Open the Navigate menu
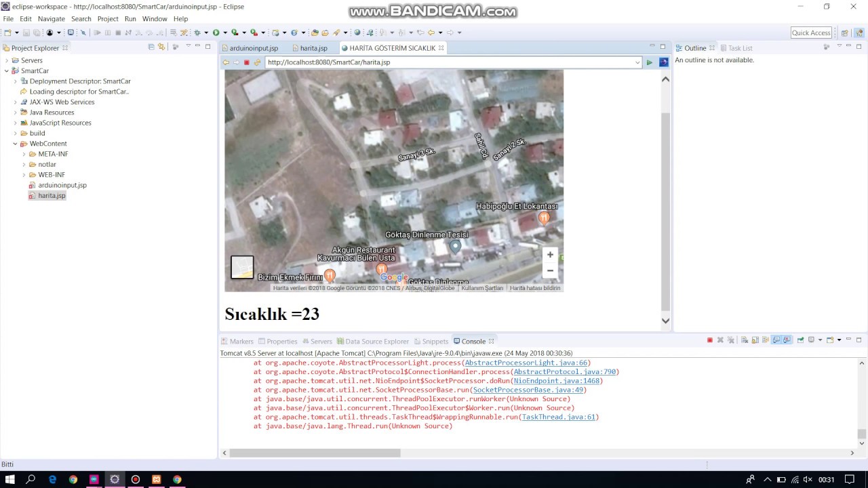This screenshot has width=868, height=488. (x=52, y=19)
